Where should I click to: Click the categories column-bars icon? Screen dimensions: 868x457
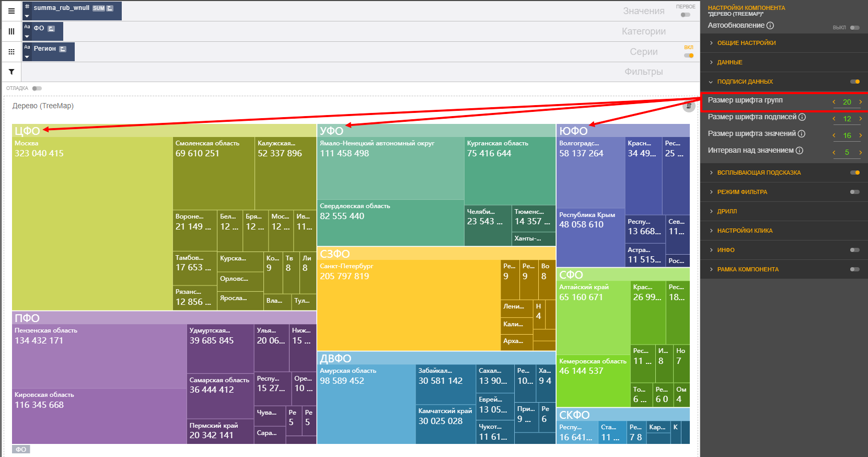click(x=11, y=31)
